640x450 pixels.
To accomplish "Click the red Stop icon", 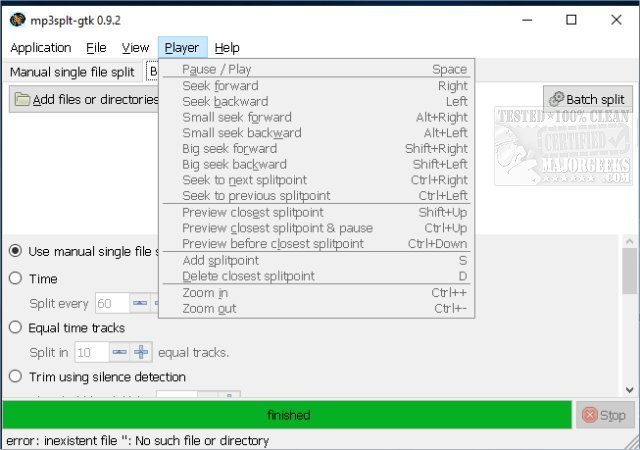I will (x=590, y=415).
